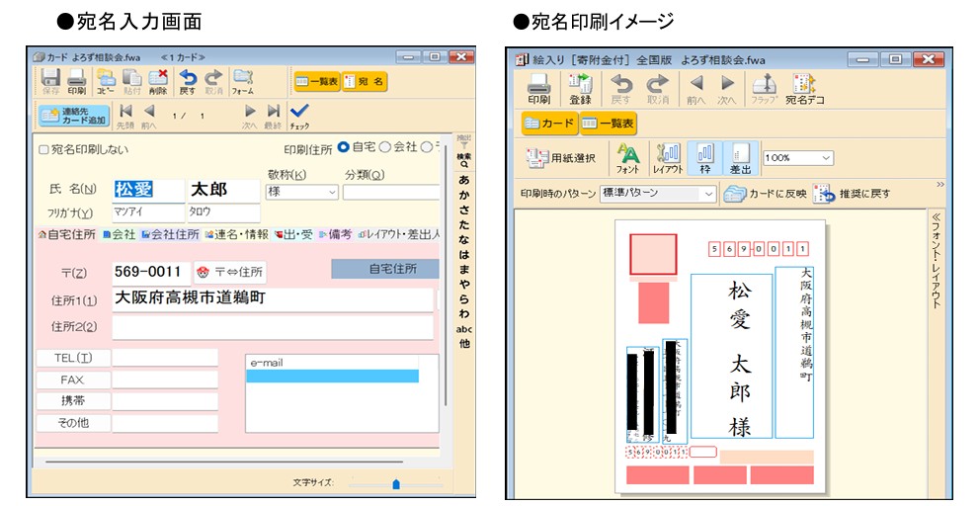980x506 pixels.
Task: Select the 自宅 print address radio button
Action: tap(343, 147)
